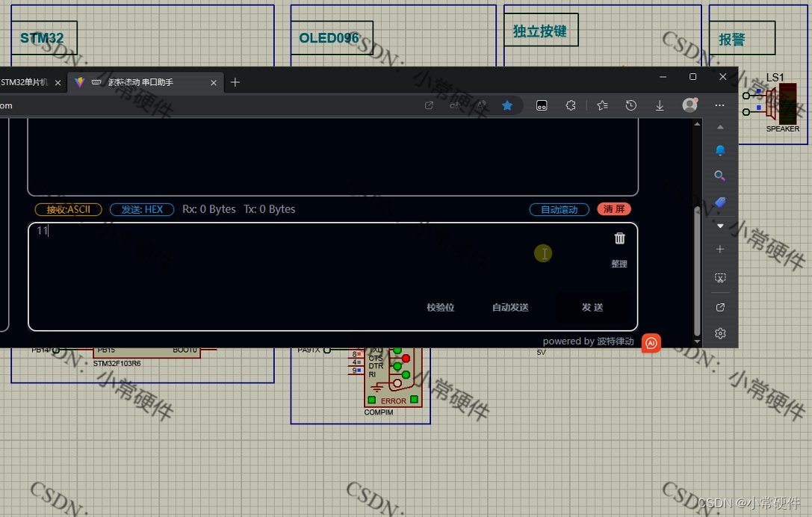The height and width of the screenshot is (517, 812).
Task: Click the receive display area
Action: pos(333,157)
